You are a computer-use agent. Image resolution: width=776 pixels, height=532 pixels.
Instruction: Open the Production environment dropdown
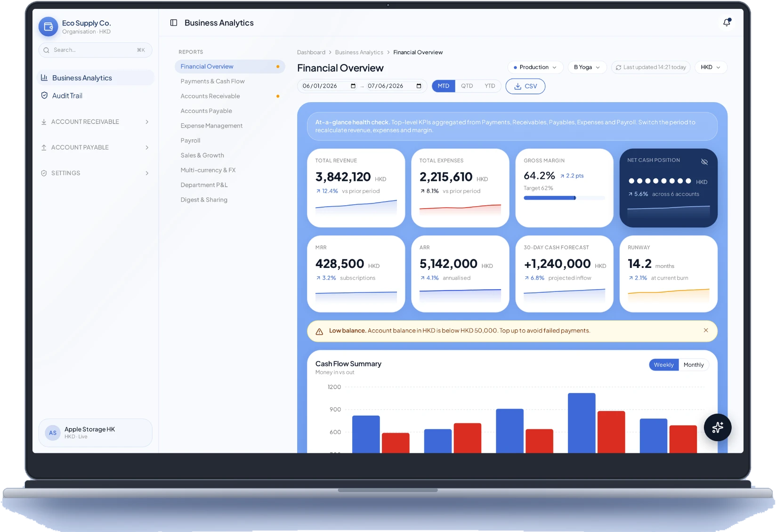click(535, 67)
